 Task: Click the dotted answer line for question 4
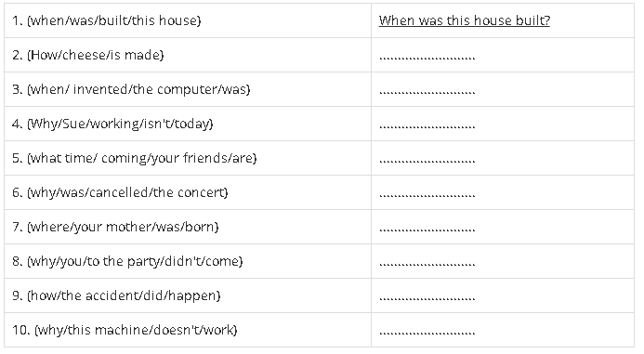(x=427, y=127)
